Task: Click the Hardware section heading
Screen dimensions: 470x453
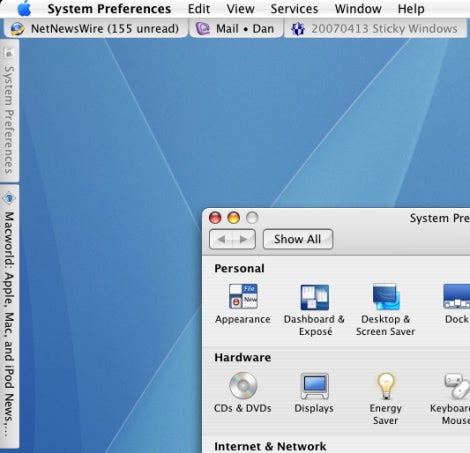Action: (242, 357)
